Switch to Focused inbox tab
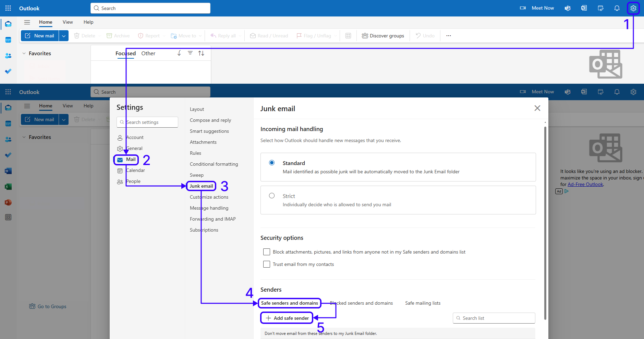This screenshot has height=339, width=644. pyautogui.click(x=125, y=54)
